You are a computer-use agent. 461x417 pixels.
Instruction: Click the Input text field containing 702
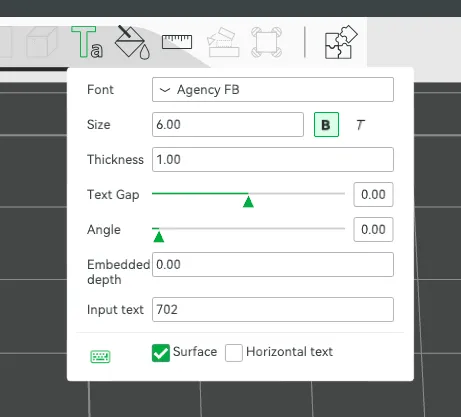(x=273, y=310)
